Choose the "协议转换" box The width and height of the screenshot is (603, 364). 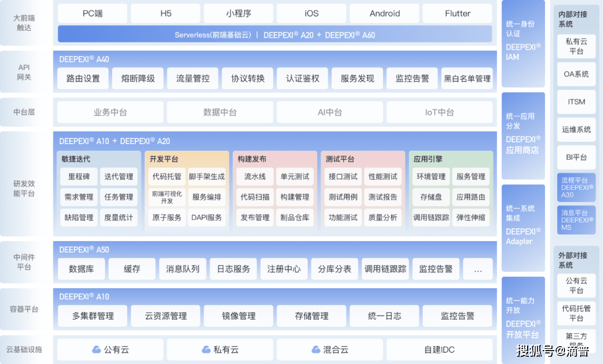click(248, 78)
